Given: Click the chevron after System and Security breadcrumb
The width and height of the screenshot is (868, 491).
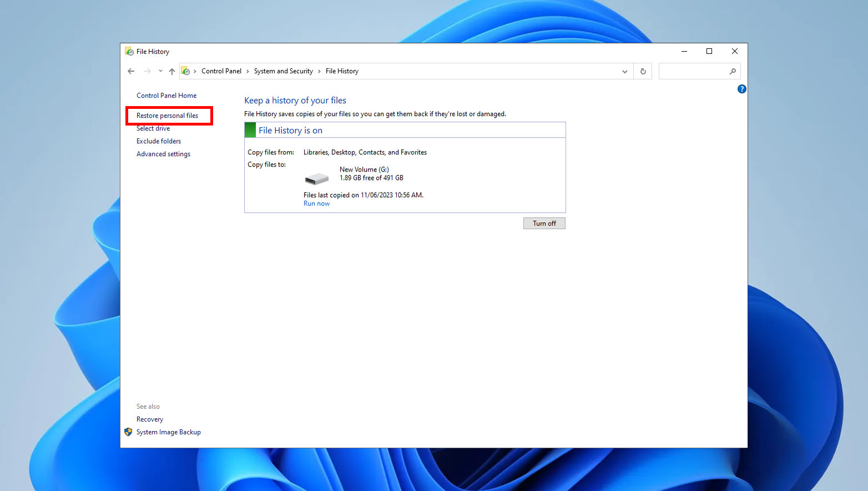Looking at the screenshot, I should click(318, 71).
